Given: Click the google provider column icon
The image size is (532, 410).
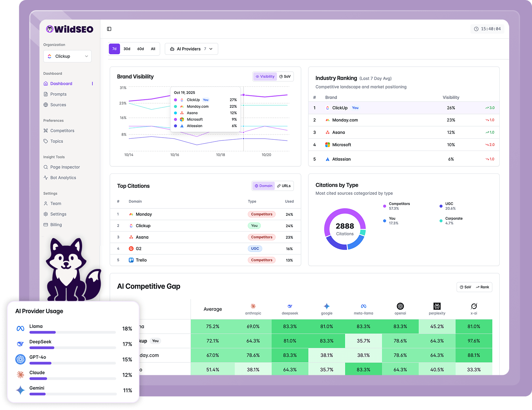Looking at the screenshot, I should pyautogui.click(x=327, y=306).
